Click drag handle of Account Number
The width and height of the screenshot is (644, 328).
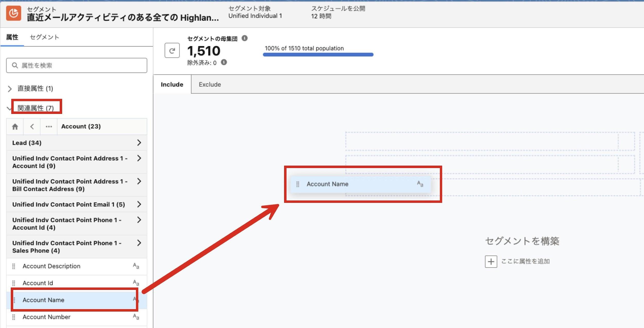click(x=14, y=317)
